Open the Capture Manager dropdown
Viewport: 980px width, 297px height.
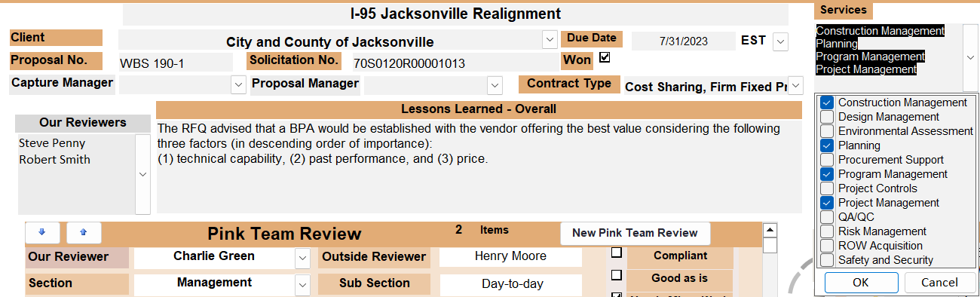238,84
